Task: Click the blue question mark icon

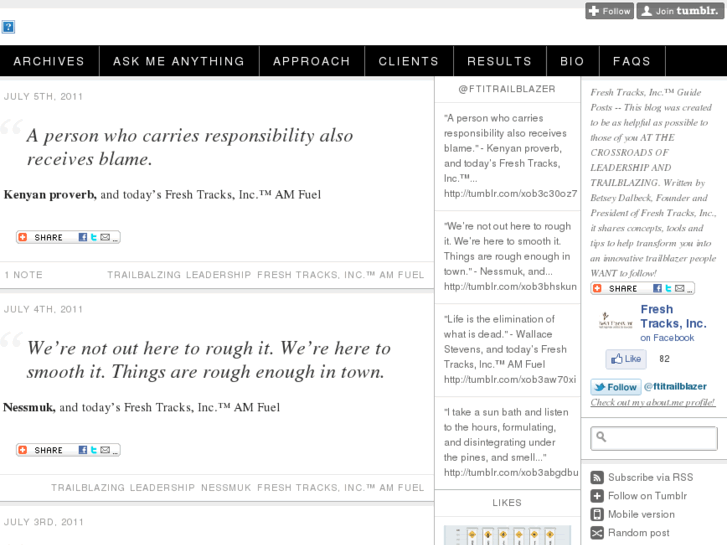Action: coord(8,27)
